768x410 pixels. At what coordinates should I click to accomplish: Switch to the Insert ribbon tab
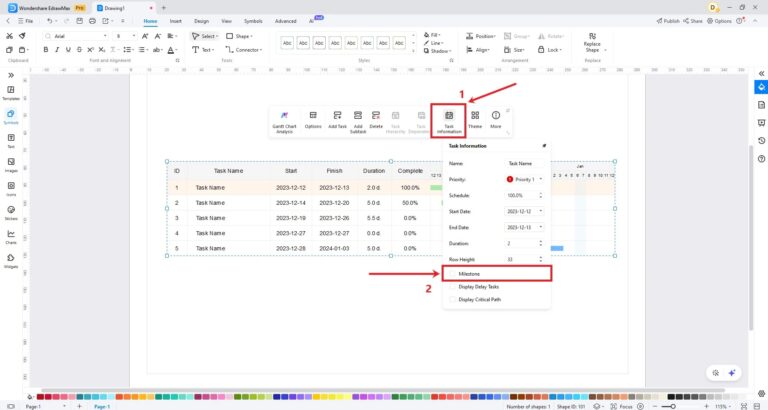175,21
